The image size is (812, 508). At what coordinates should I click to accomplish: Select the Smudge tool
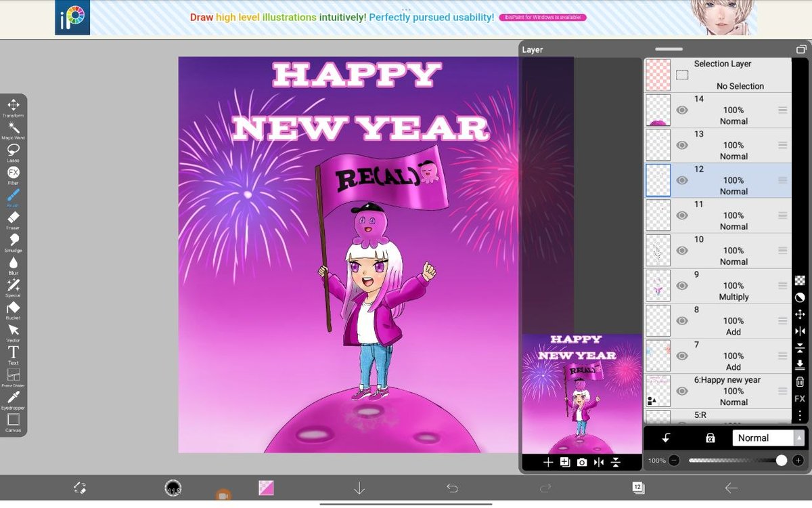pos(13,242)
